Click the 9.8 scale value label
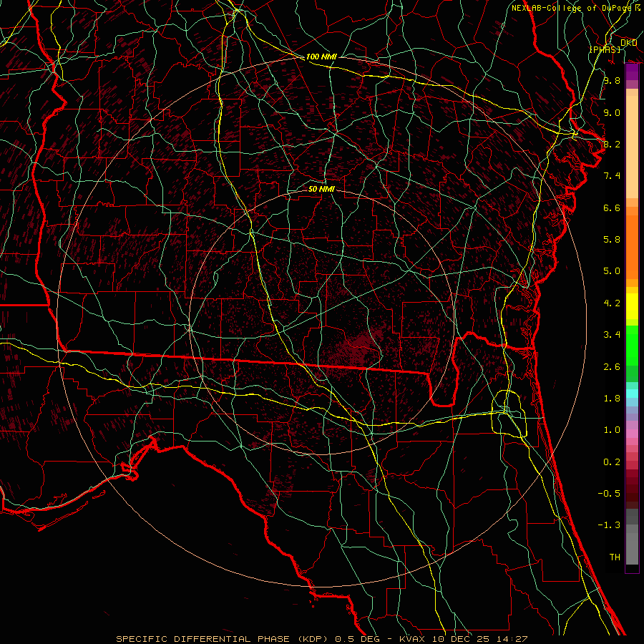 coord(611,81)
